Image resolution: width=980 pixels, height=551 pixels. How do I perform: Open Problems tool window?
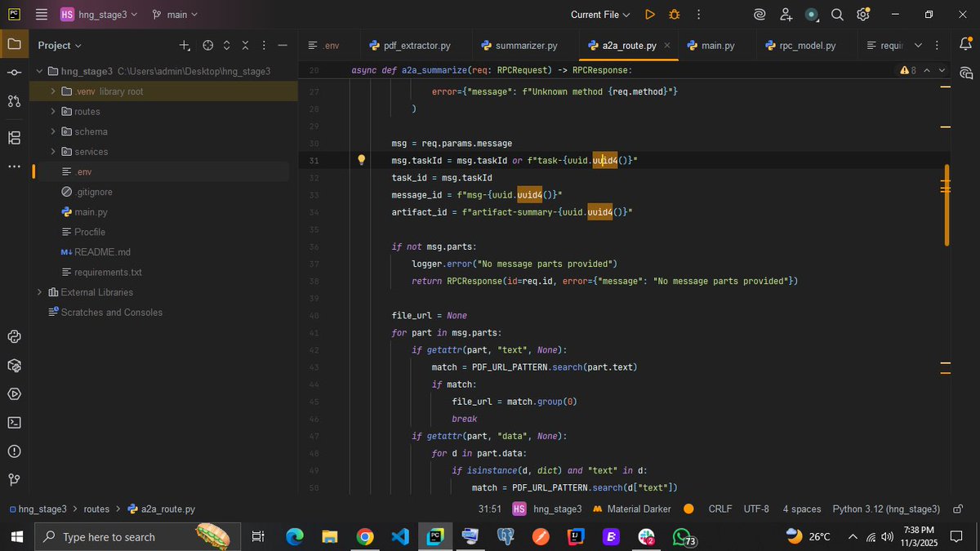click(x=14, y=451)
